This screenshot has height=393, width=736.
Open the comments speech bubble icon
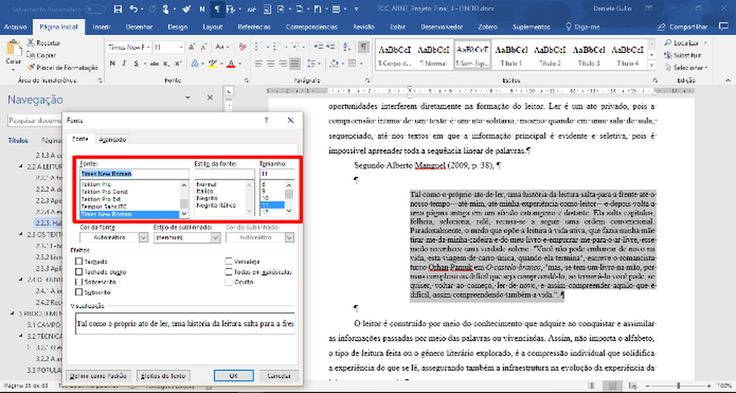pyautogui.click(x=723, y=26)
